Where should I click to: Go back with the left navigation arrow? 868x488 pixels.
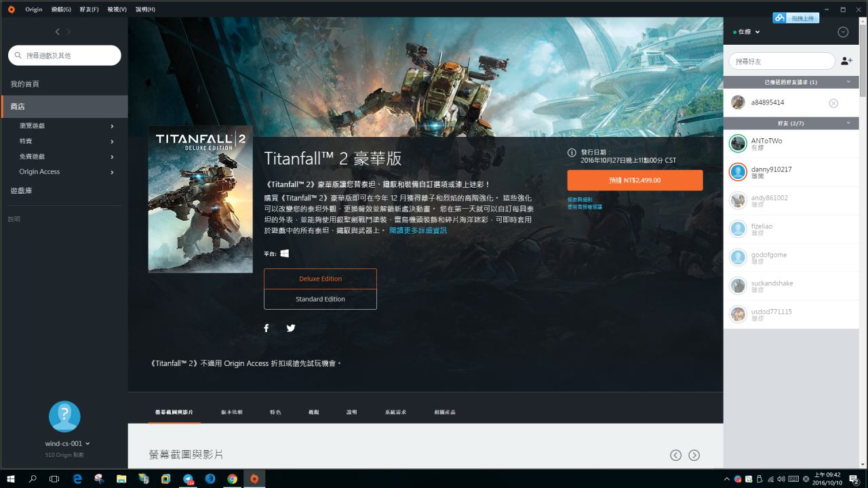[x=58, y=32]
